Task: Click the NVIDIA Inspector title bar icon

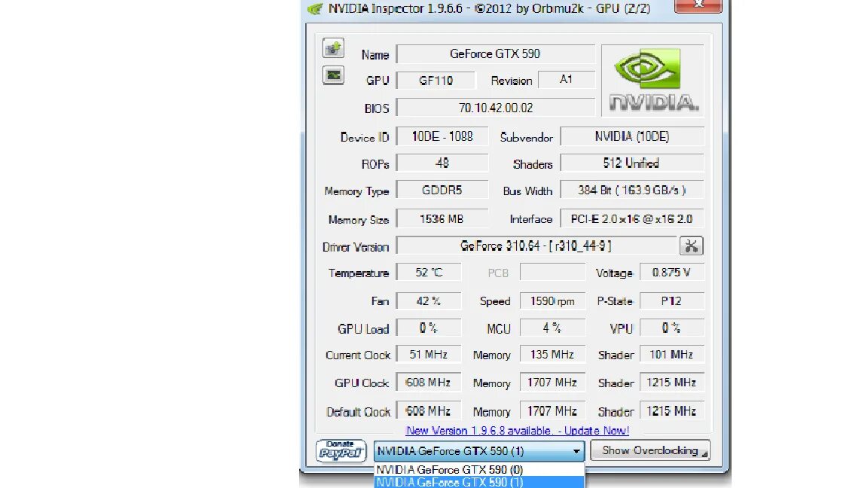Action: [315, 9]
